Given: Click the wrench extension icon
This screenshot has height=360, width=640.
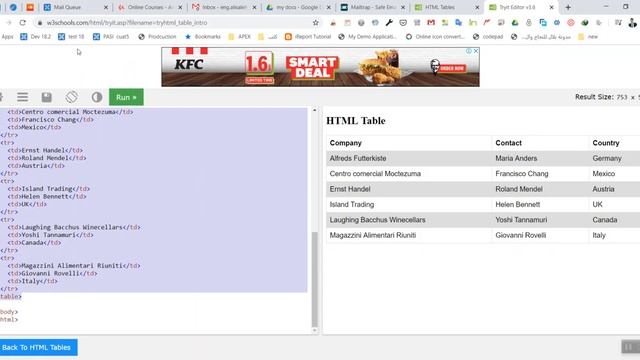Looking at the screenshot, I should pos(389,23).
